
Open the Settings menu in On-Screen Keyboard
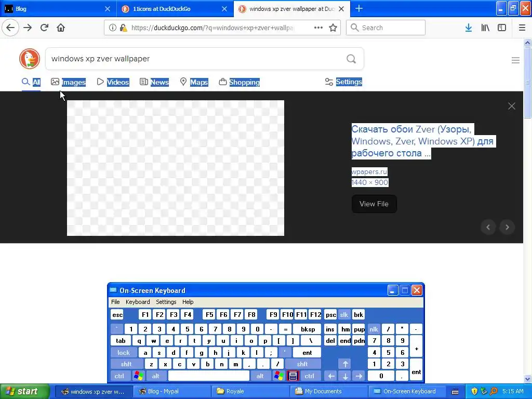coord(166,302)
